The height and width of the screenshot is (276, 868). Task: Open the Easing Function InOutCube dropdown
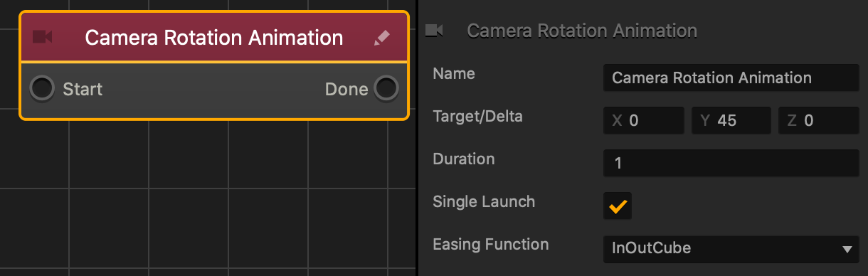point(731,248)
